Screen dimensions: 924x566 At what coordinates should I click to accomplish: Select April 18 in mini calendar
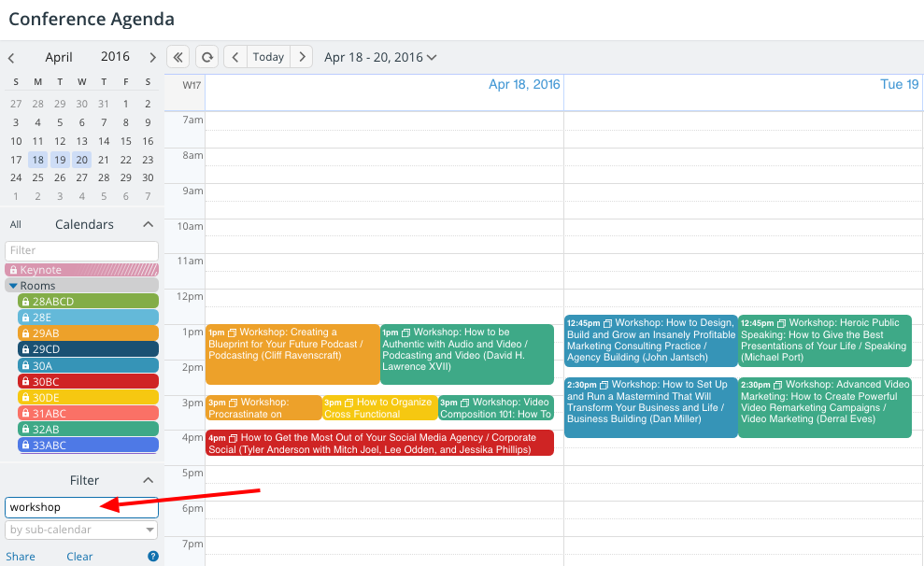coord(37,160)
